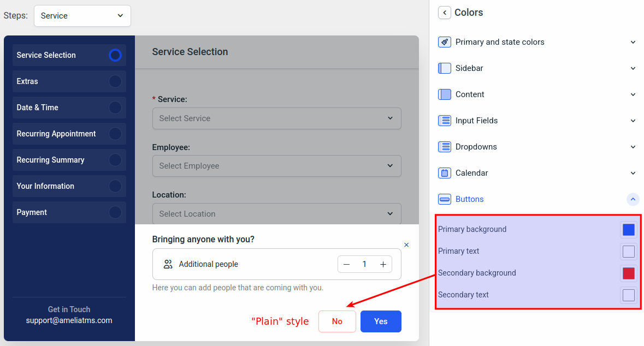
Task: Click the Sidebar layout icon
Action: pyautogui.click(x=445, y=68)
